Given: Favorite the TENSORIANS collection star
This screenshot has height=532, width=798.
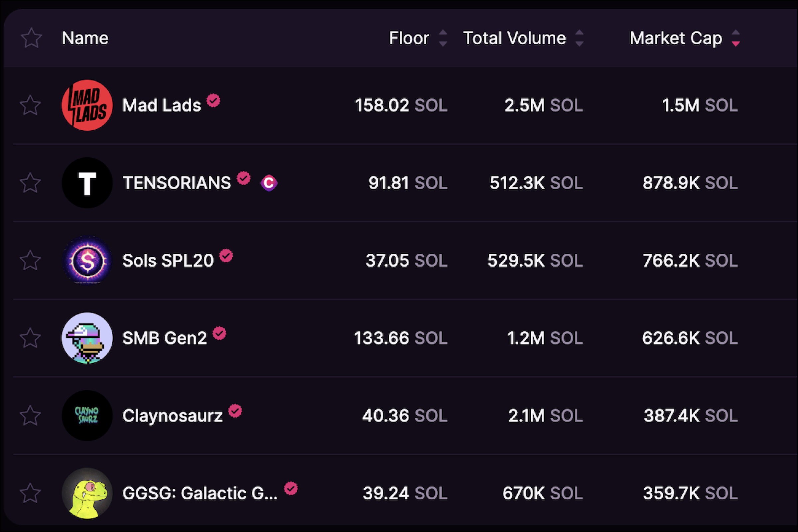Looking at the screenshot, I should pyautogui.click(x=31, y=183).
